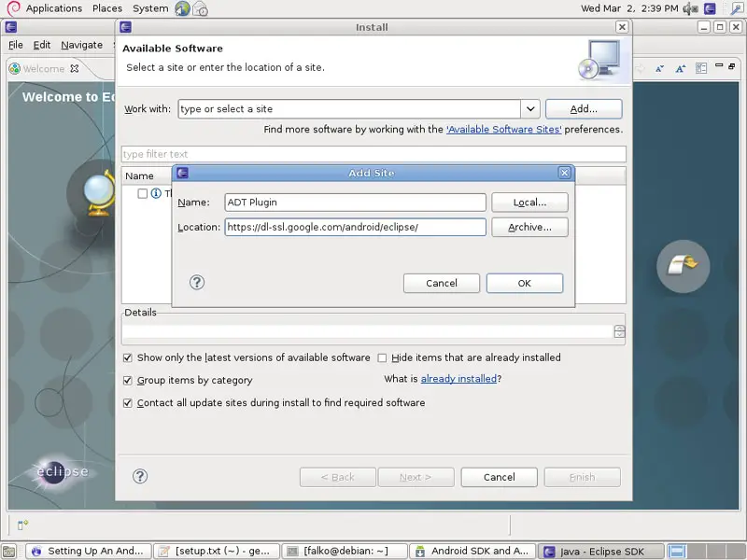Click the Eclipse tray icon in top panel

710,8
